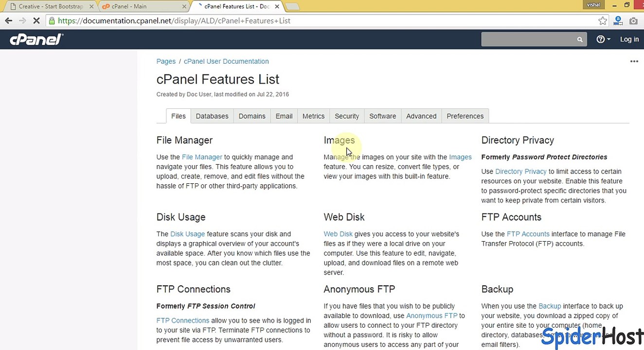Click the Web Disk heading

pyautogui.click(x=344, y=217)
